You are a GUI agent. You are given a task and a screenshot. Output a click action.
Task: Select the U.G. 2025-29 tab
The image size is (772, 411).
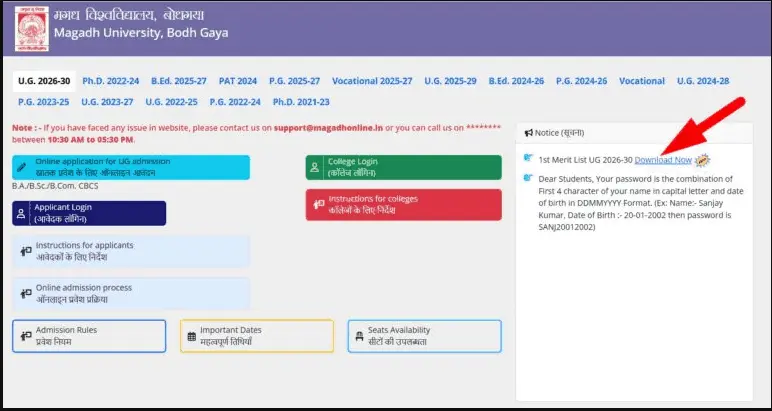pos(450,81)
